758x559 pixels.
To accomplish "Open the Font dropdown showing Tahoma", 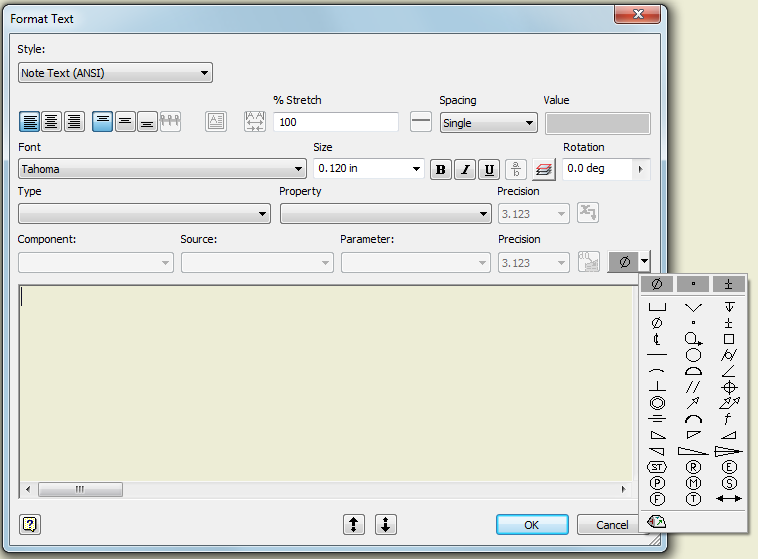I will [x=162, y=169].
